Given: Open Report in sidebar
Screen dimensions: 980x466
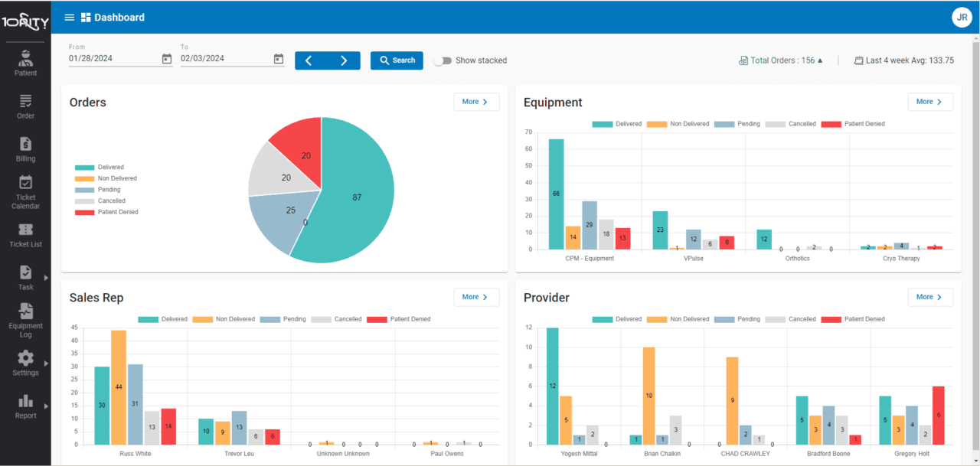Looking at the screenshot, I should (25, 406).
